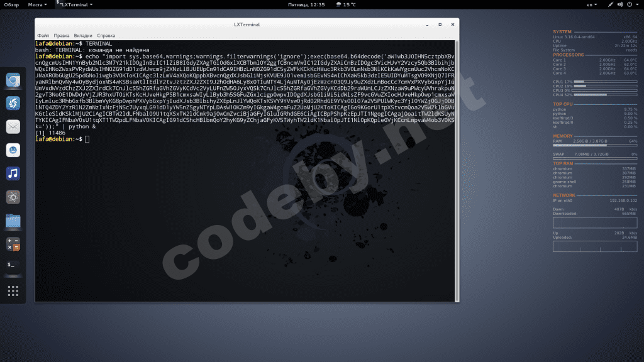This screenshot has width=644, height=362.
Task: Click the terminal vertical scrollbar
Action: point(457,171)
